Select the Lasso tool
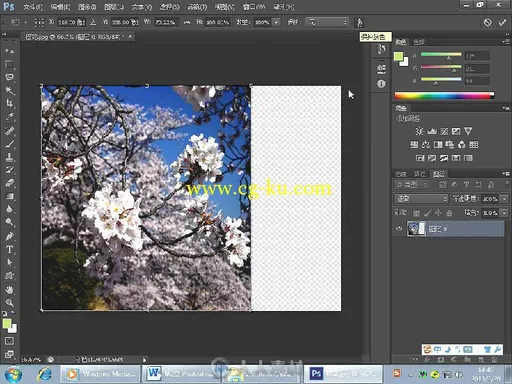 point(9,77)
